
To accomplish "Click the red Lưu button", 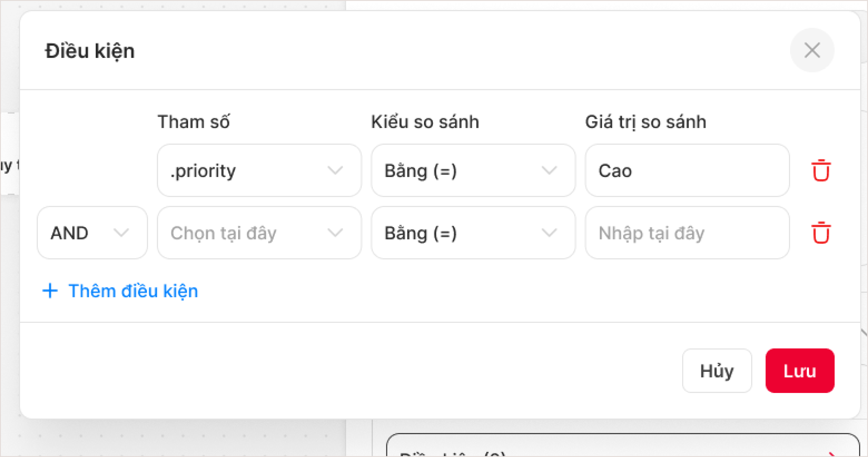I will tap(800, 371).
